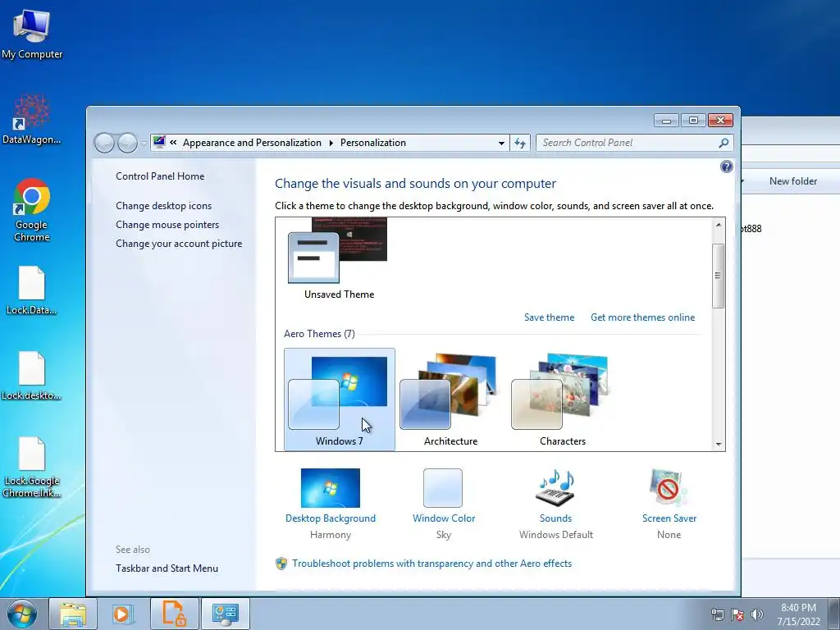This screenshot has width=840, height=630.
Task: Apply the Architecture Aero theme
Action: (x=450, y=399)
